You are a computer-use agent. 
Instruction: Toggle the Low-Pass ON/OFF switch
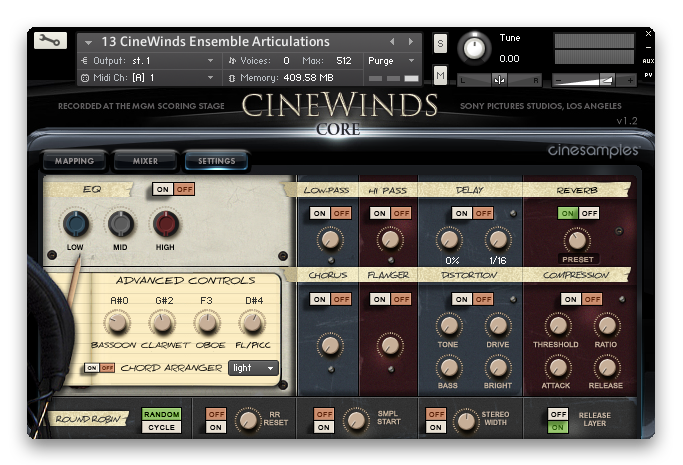(x=331, y=213)
